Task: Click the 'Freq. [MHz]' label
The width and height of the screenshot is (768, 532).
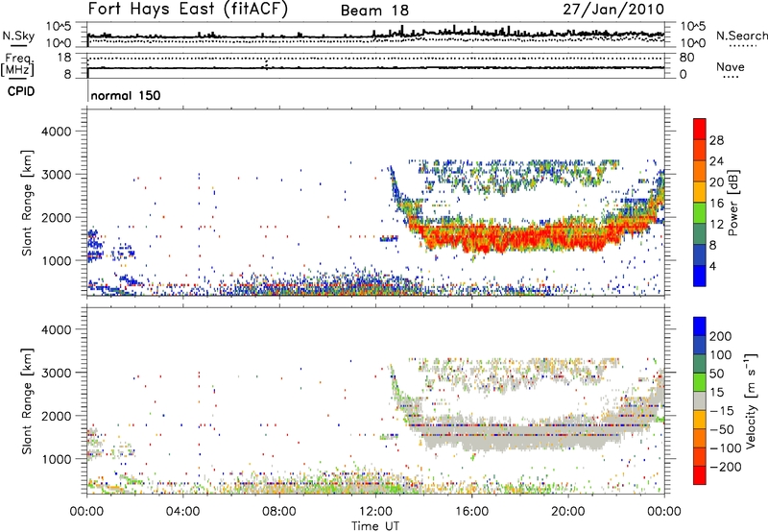Action: pos(17,64)
